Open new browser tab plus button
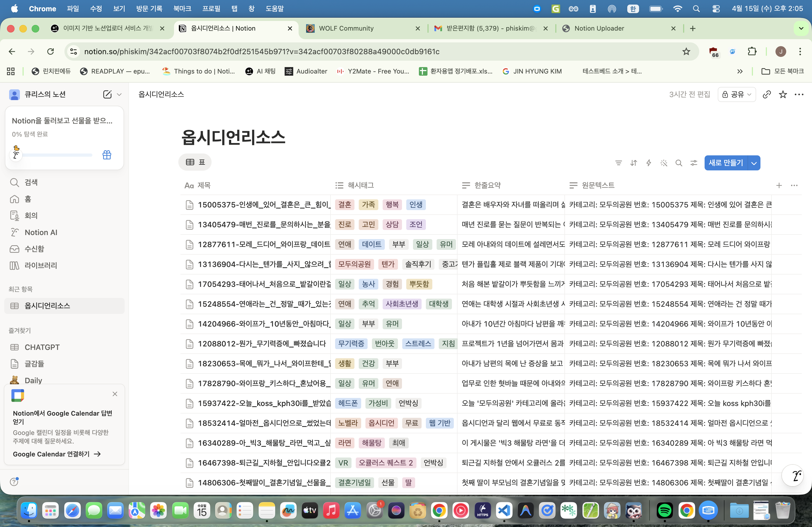Viewport: 812px width, 527px height. pos(693,28)
